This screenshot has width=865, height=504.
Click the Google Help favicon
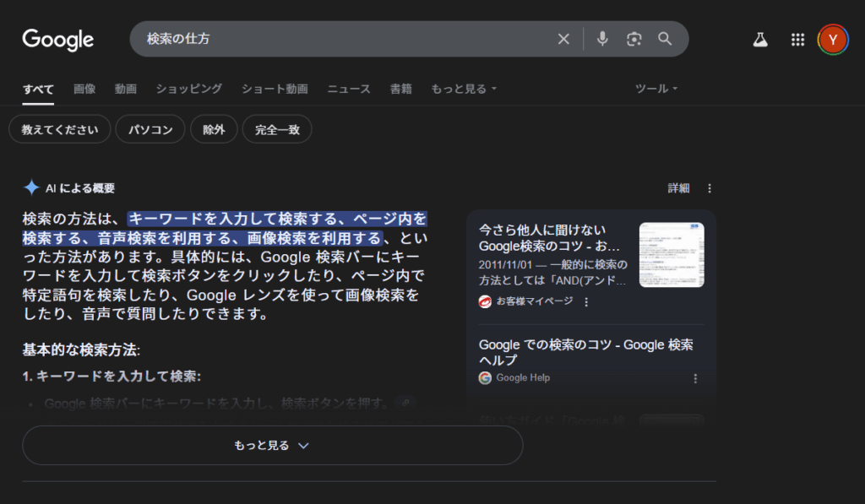(485, 377)
